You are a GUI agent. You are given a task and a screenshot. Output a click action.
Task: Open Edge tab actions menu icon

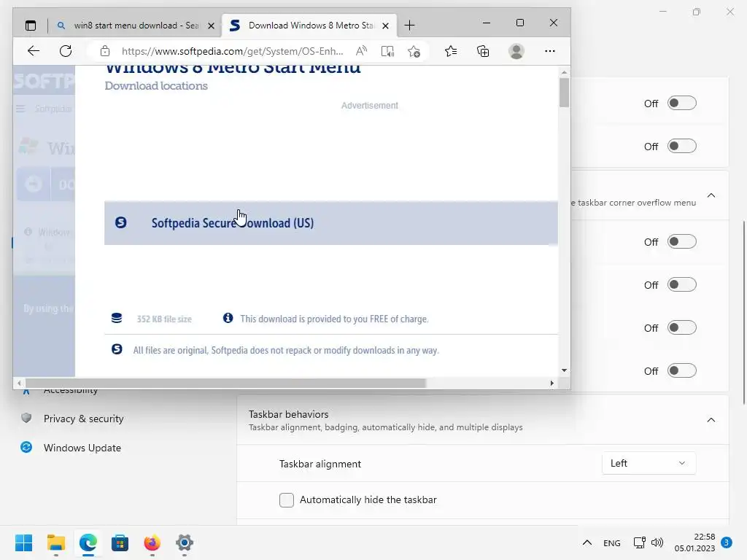tap(31, 26)
